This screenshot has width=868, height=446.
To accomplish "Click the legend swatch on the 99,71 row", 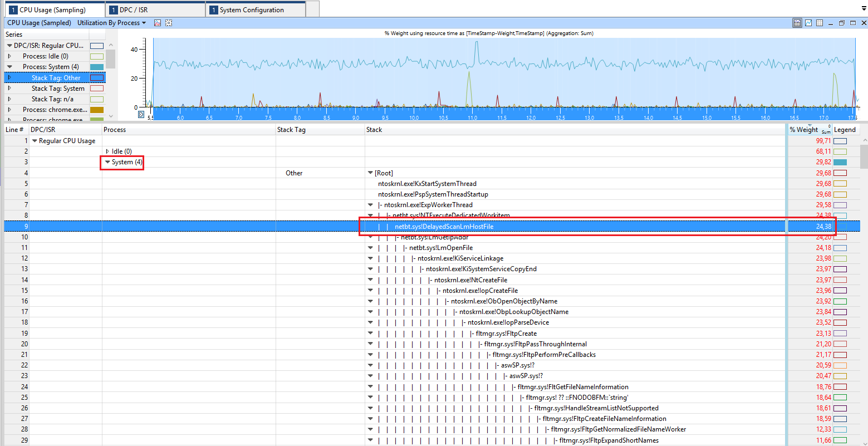I will click(840, 141).
